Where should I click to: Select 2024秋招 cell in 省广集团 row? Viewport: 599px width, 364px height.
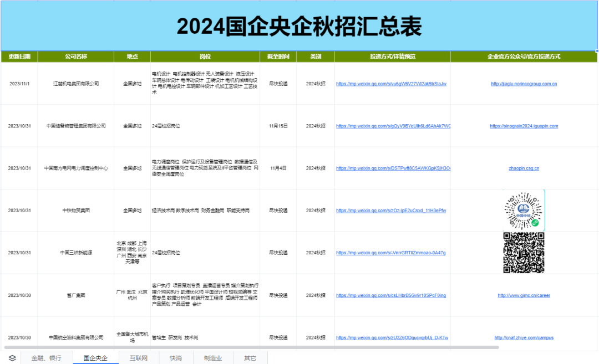[316, 295]
